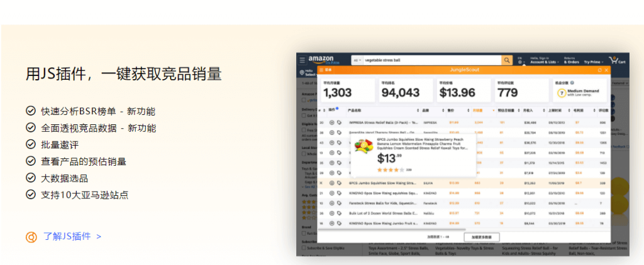Click the JungleScout refresh icon
Screen dimensions: 644x265
pyautogui.click(x=599, y=70)
